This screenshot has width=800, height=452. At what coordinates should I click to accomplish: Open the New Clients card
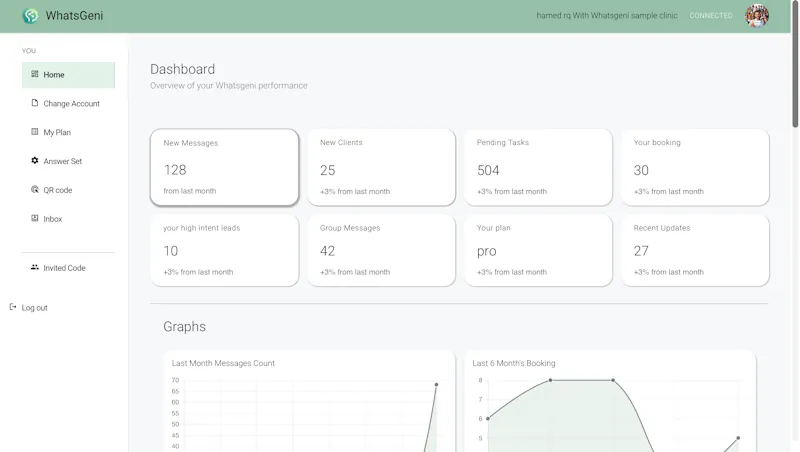click(382, 167)
